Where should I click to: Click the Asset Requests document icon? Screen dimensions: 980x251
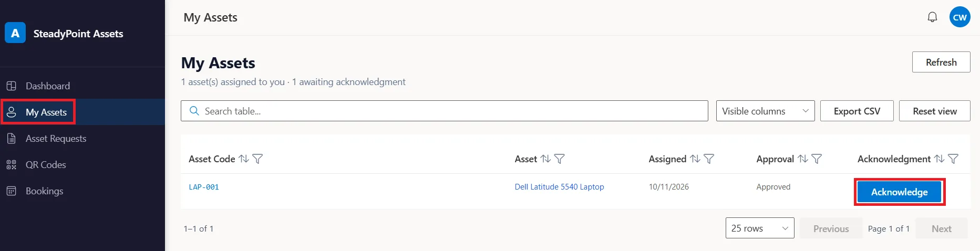tap(11, 138)
